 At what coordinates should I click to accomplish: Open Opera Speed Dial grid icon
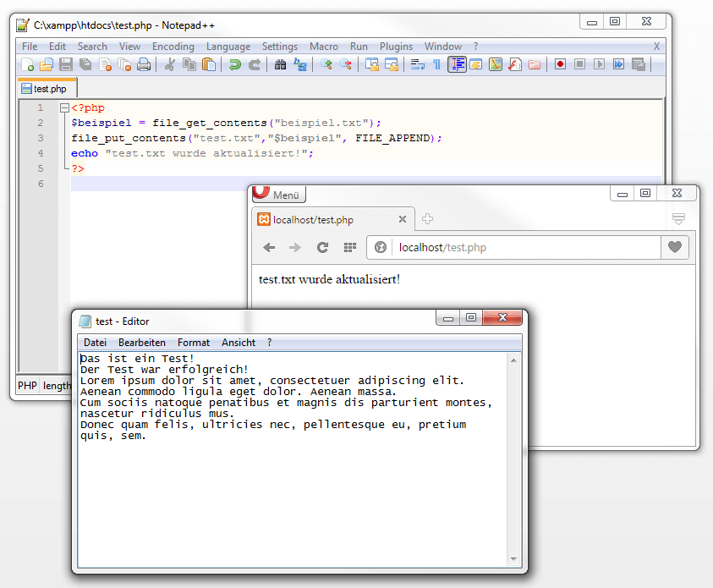pyautogui.click(x=349, y=247)
